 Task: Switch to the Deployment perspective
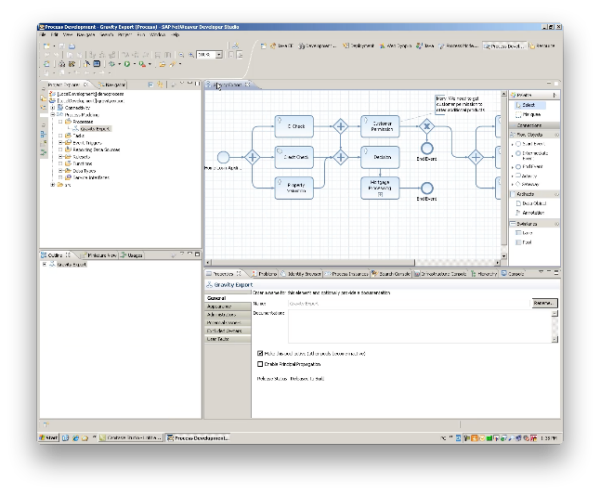[359, 46]
